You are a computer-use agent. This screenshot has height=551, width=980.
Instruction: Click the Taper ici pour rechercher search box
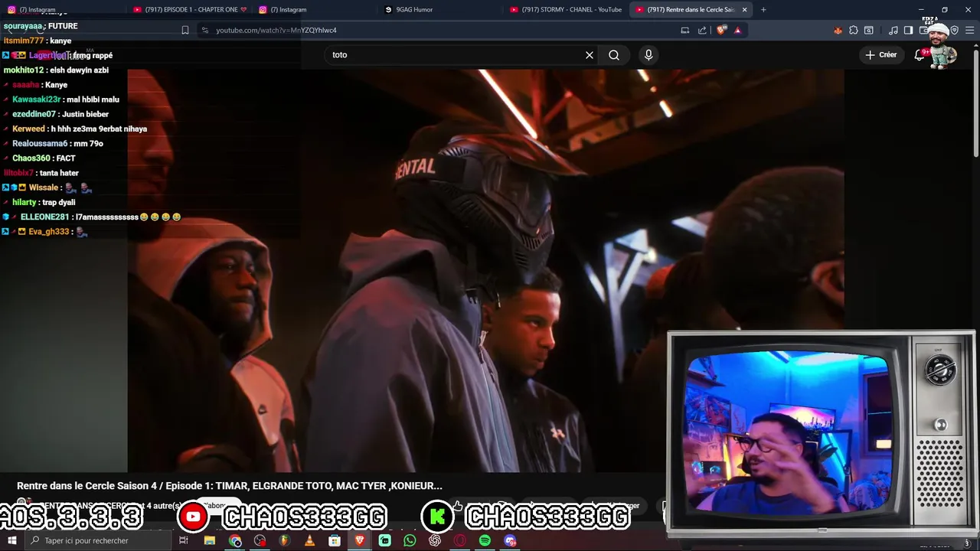(x=96, y=541)
